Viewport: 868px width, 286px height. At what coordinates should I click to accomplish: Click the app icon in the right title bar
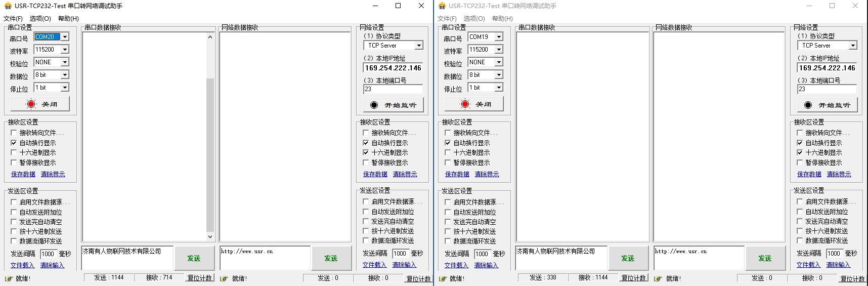(x=442, y=6)
